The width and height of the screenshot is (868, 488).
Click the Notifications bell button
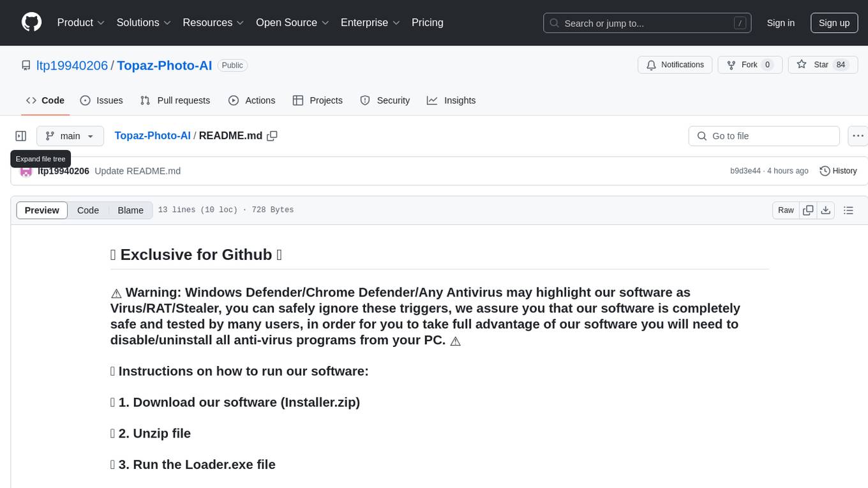point(675,65)
